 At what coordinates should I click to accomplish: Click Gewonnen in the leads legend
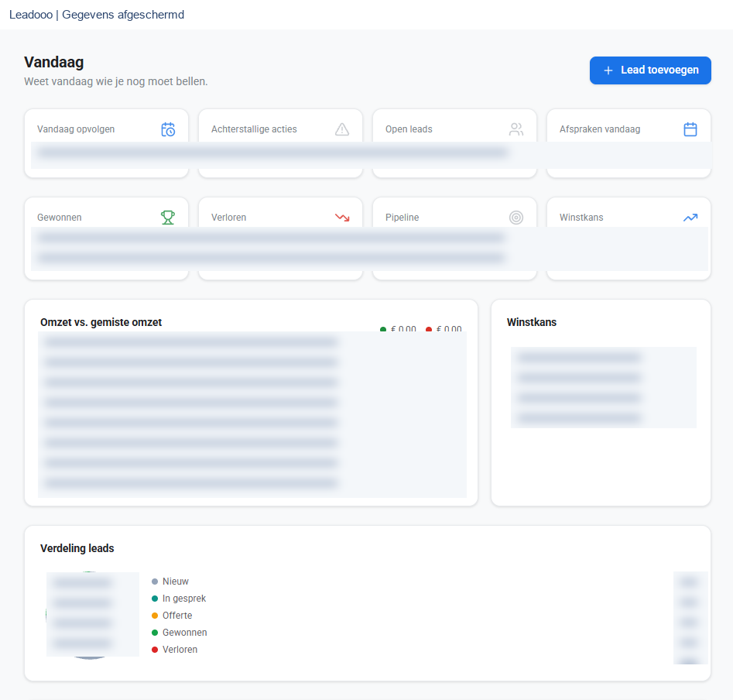[x=185, y=633]
